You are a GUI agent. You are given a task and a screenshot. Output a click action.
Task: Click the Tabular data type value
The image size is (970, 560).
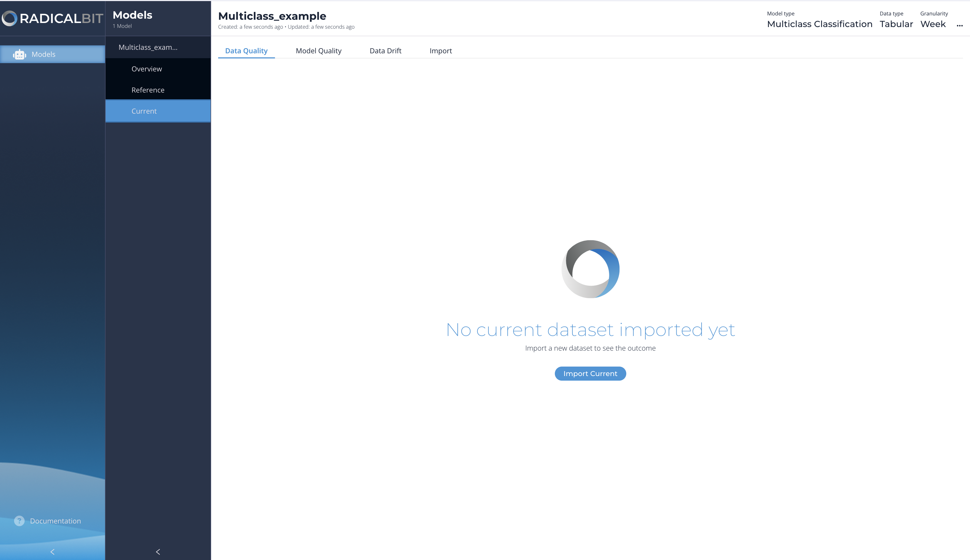(896, 24)
